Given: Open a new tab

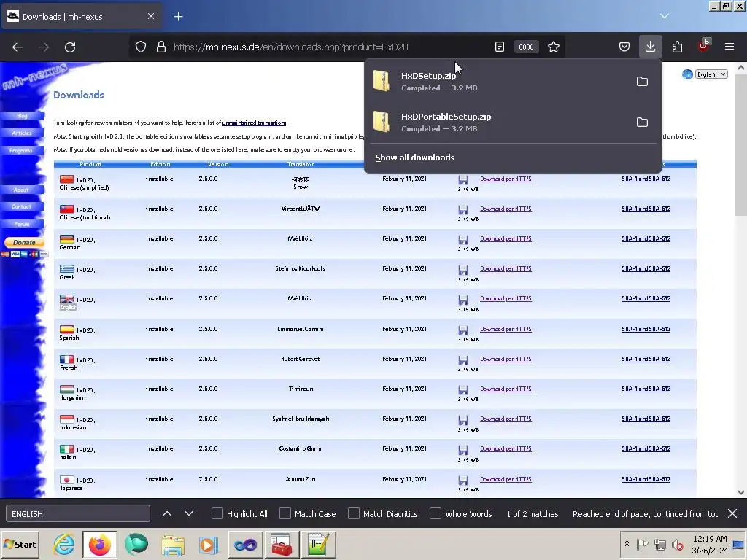Looking at the screenshot, I should click(178, 17).
